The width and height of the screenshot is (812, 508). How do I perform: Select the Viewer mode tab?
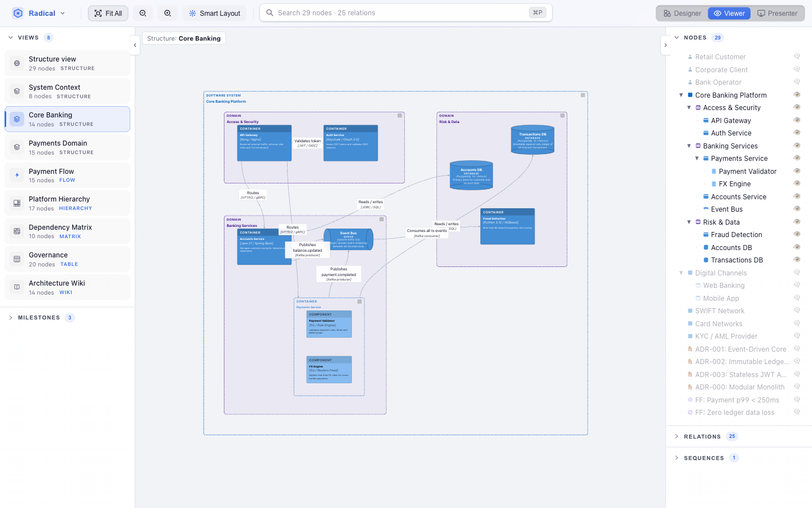pos(729,13)
